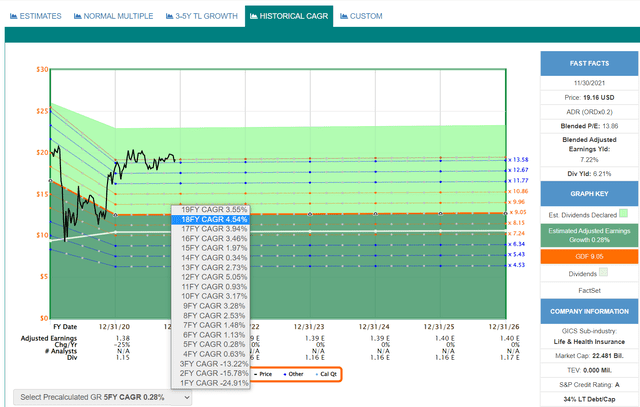The image size is (640, 407).
Task: Open the 3-5Y TL Growth tab
Action: tap(202, 16)
